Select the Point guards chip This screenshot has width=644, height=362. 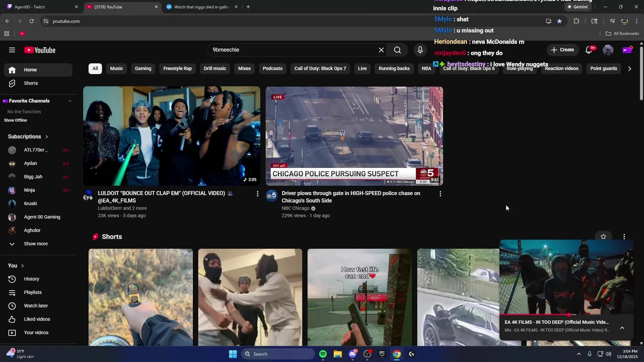[x=604, y=68]
